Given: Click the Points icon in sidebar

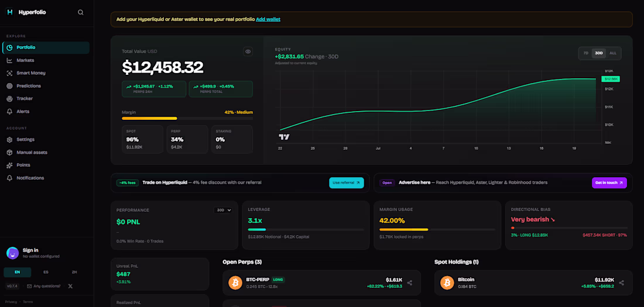Looking at the screenshot, I should 9,165.
